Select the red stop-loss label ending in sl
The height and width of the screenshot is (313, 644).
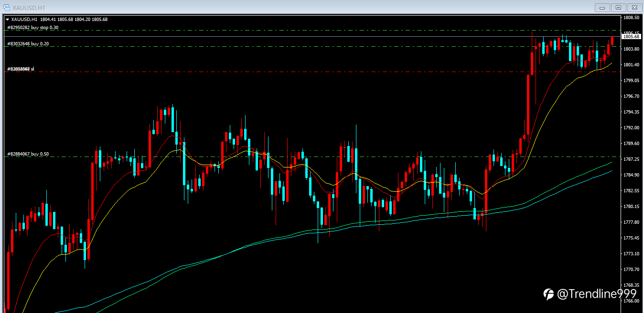point(21,69)
